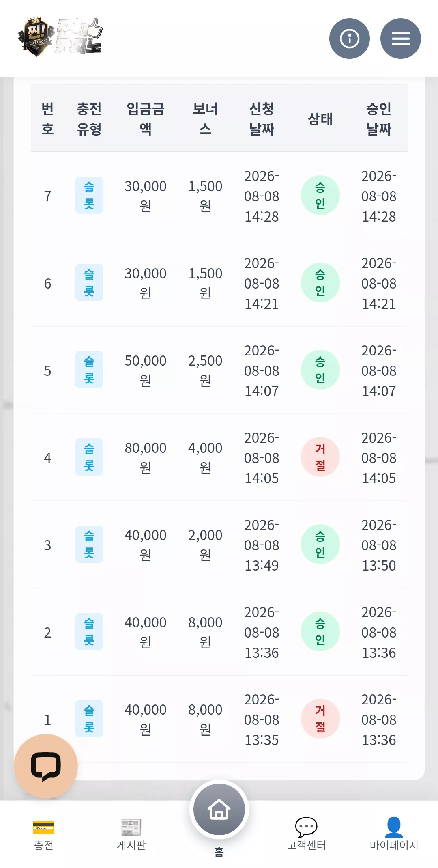Open the info circle icon
Viewport: 438px width, 868px height.
(x=349, y=39)
